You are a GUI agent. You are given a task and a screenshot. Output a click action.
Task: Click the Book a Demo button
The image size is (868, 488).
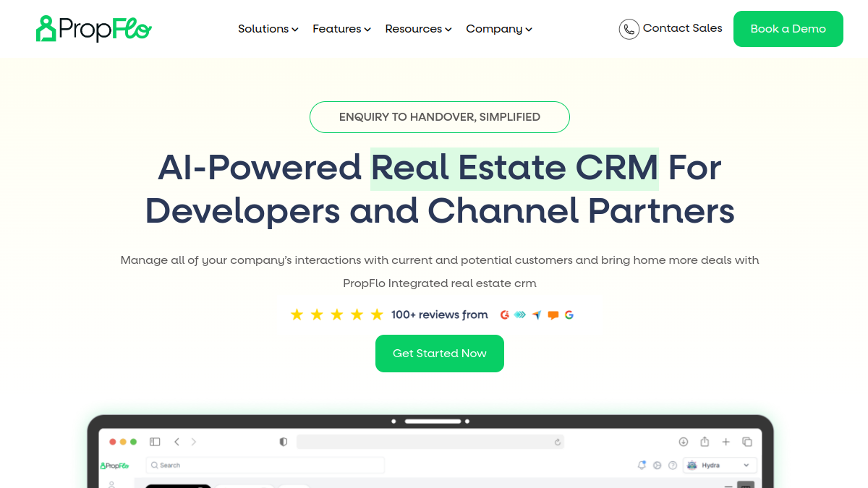coord(788,29)
